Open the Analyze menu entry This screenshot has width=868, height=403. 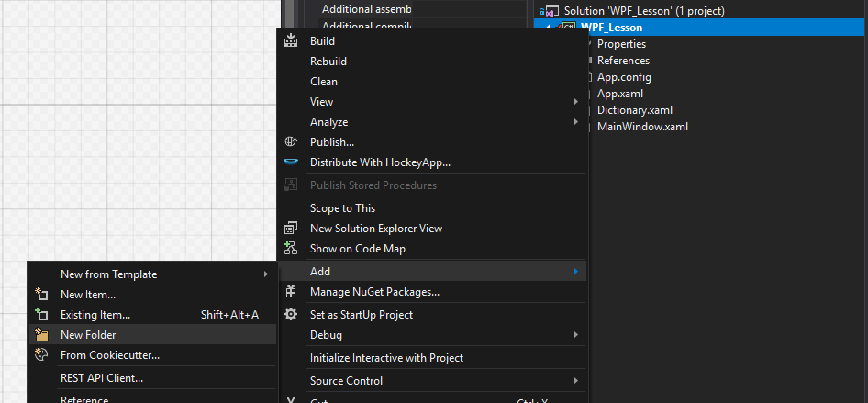432,122
